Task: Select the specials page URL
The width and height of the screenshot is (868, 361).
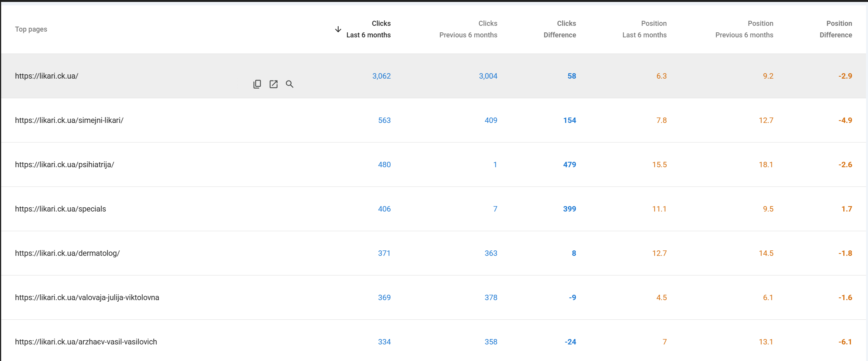Action: pos(61,209)
